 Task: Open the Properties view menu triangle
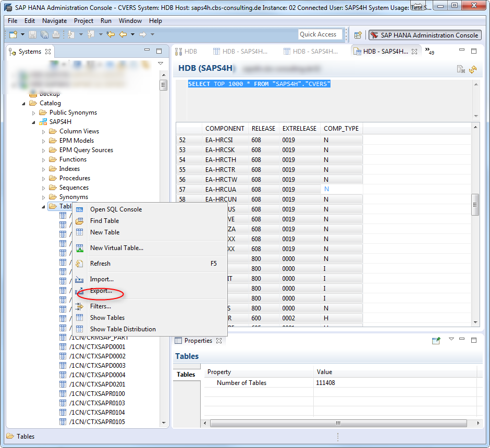(x=451, y=339)
